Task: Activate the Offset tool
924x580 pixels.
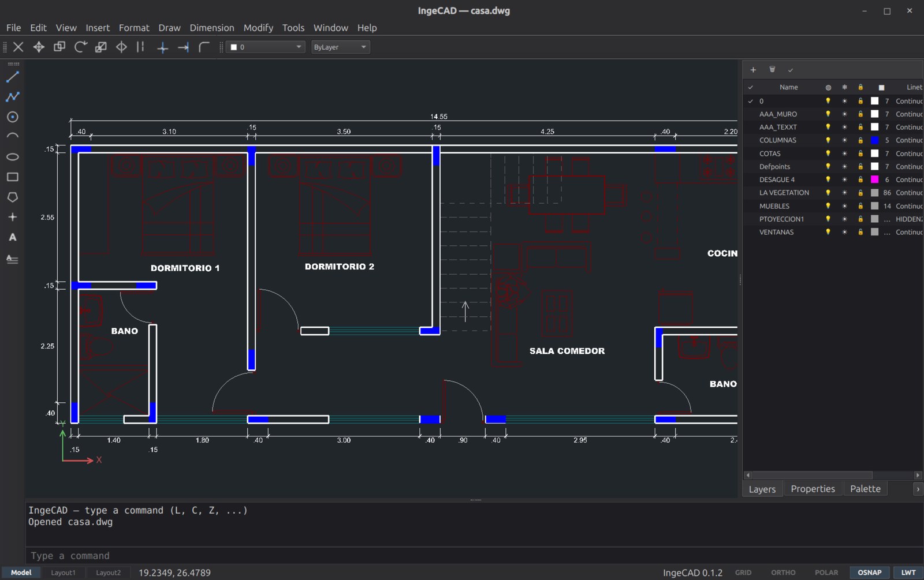Action: click(x=141, y=47)
